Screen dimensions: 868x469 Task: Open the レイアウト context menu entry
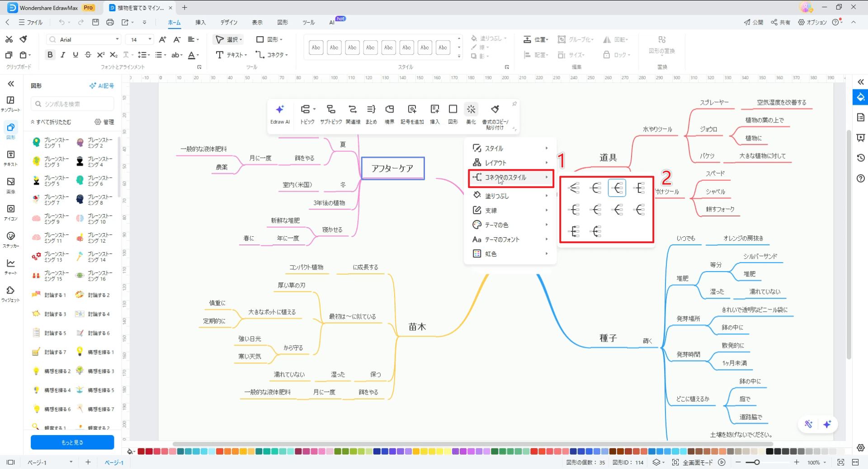point(510,163)
